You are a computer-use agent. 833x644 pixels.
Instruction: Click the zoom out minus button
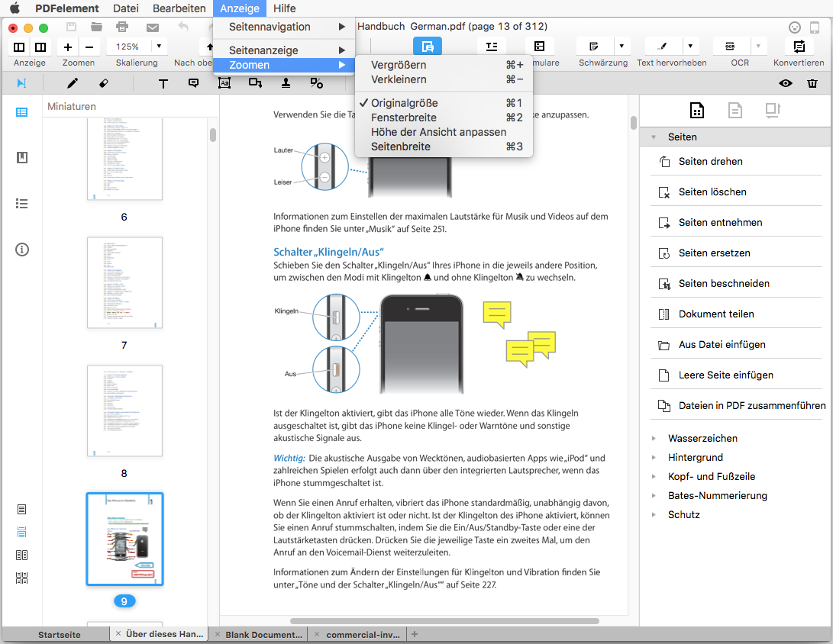pyautogui.click(x=89, y=47)
